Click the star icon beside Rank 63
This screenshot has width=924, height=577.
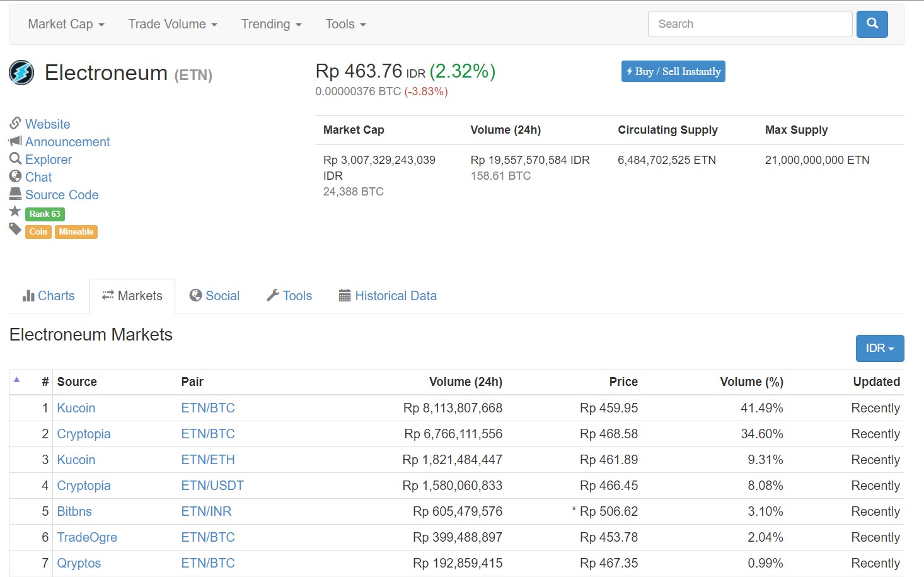click(15, 211)
